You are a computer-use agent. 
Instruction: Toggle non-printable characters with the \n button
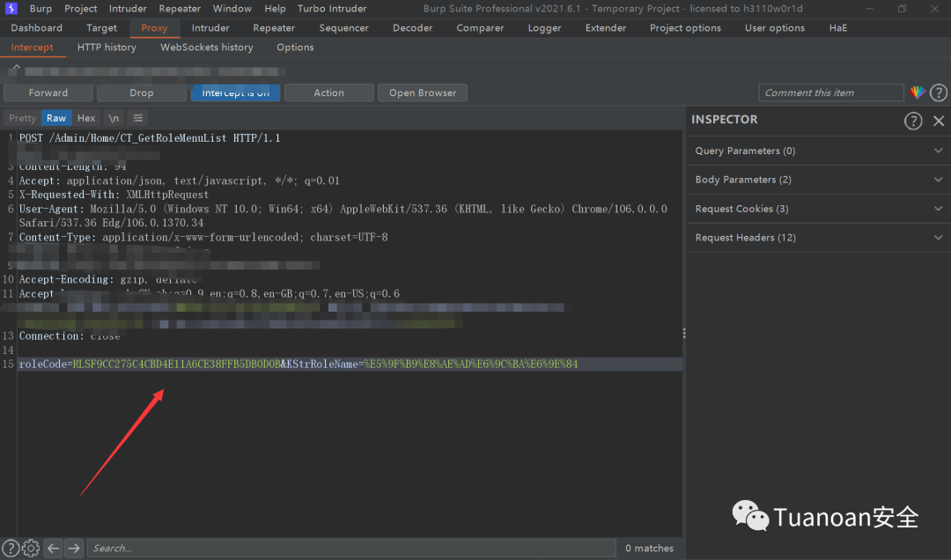pos(114,118)
